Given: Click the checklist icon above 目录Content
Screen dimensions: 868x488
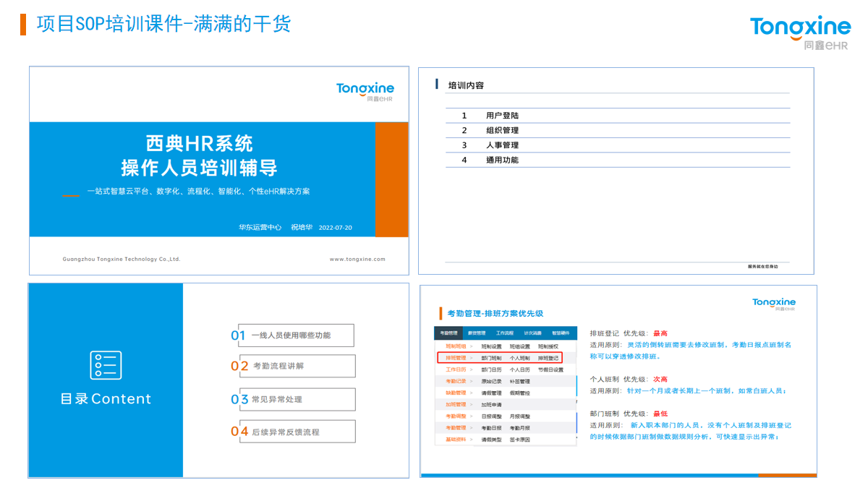Looking at the screenshot, I should coord(106,365).
